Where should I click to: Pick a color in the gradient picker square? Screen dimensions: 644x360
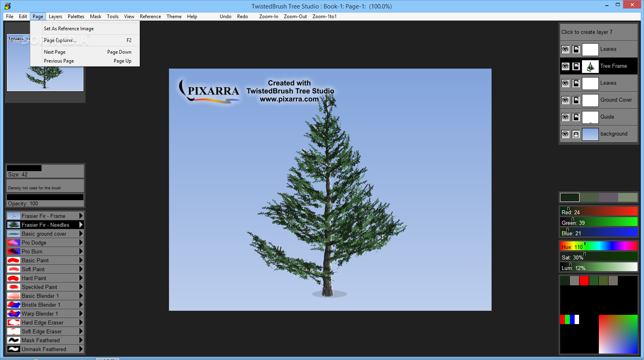(x=618, y=334)
